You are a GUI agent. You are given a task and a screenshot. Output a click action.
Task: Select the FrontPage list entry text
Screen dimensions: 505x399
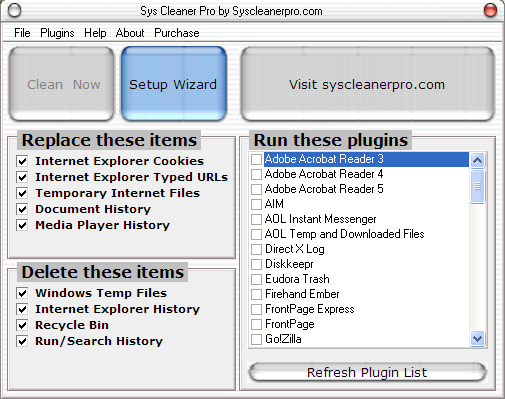coord(290,324)
